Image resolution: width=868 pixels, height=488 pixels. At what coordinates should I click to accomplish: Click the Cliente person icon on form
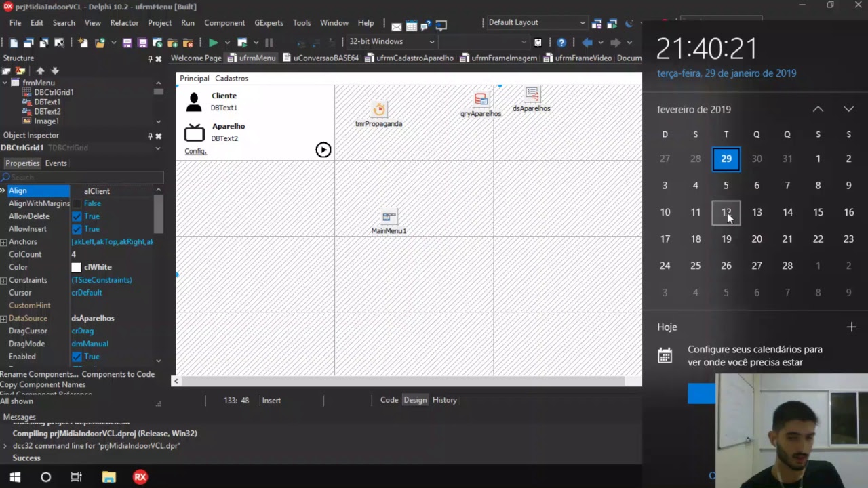point(194,102)
